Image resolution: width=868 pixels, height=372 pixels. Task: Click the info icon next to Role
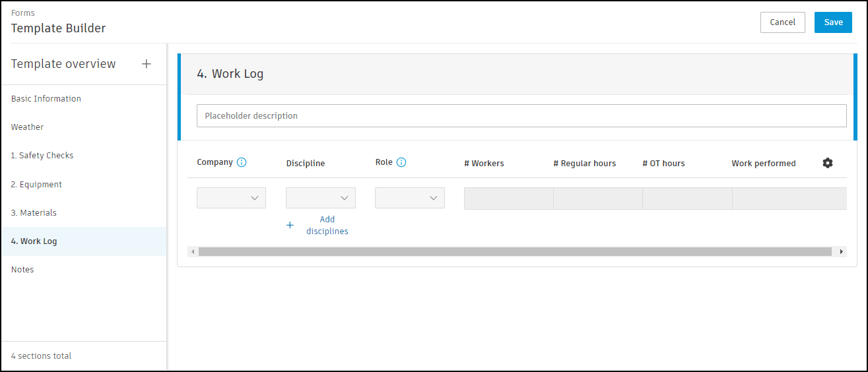(x=401, y=162)
